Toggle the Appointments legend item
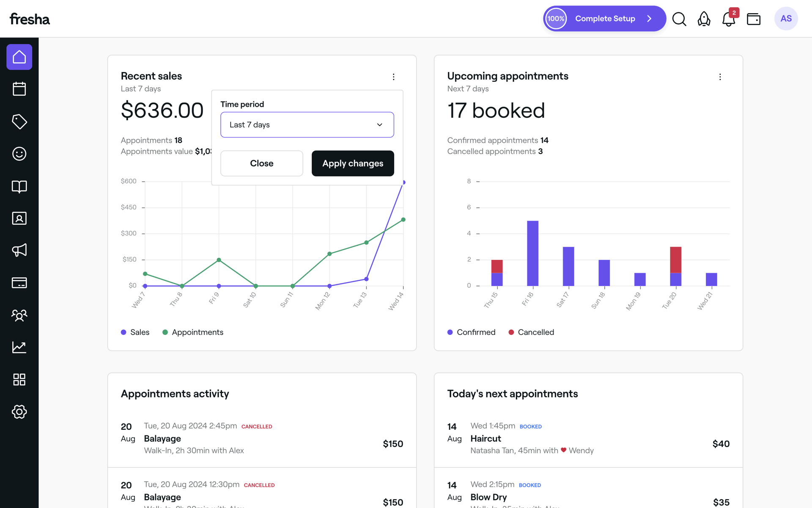Image resolution: width=812 pixels, height=508 pixels. 193,332
